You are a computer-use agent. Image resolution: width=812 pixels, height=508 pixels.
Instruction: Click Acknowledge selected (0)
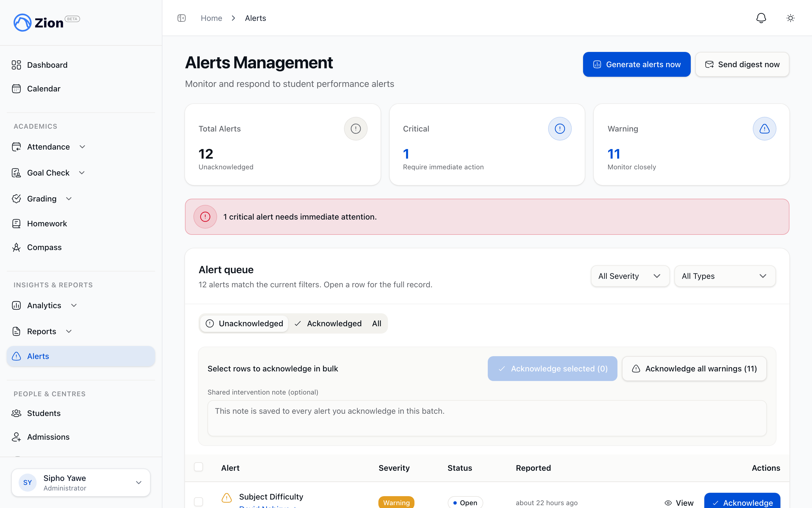552,369
